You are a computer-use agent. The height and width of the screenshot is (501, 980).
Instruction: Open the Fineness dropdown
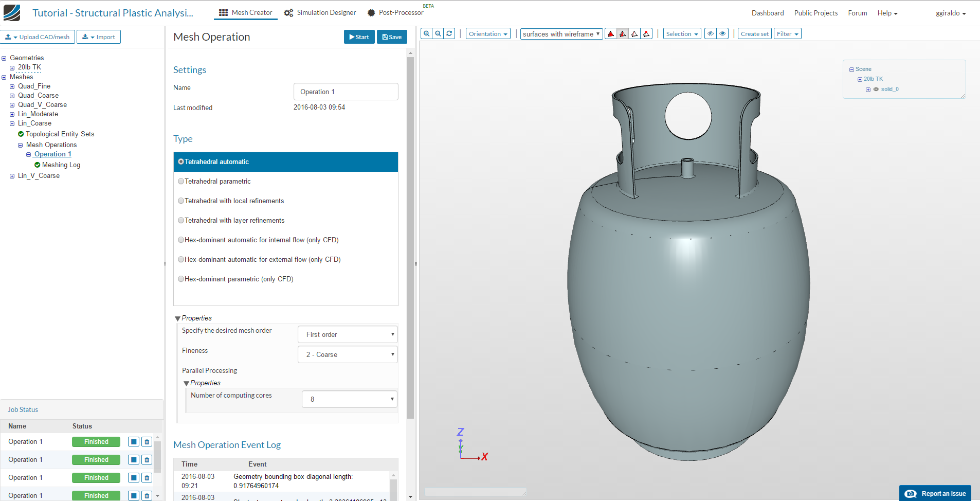pos(348,354)
